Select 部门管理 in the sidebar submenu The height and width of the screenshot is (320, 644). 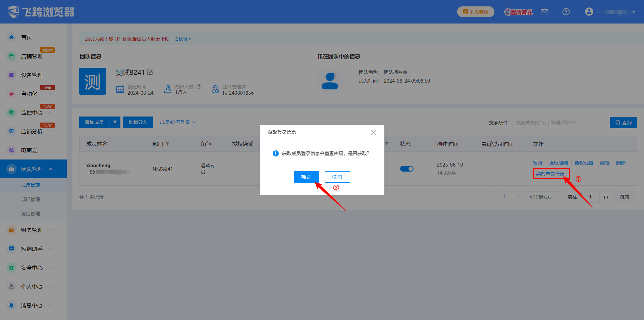click(x=31, y=199)
